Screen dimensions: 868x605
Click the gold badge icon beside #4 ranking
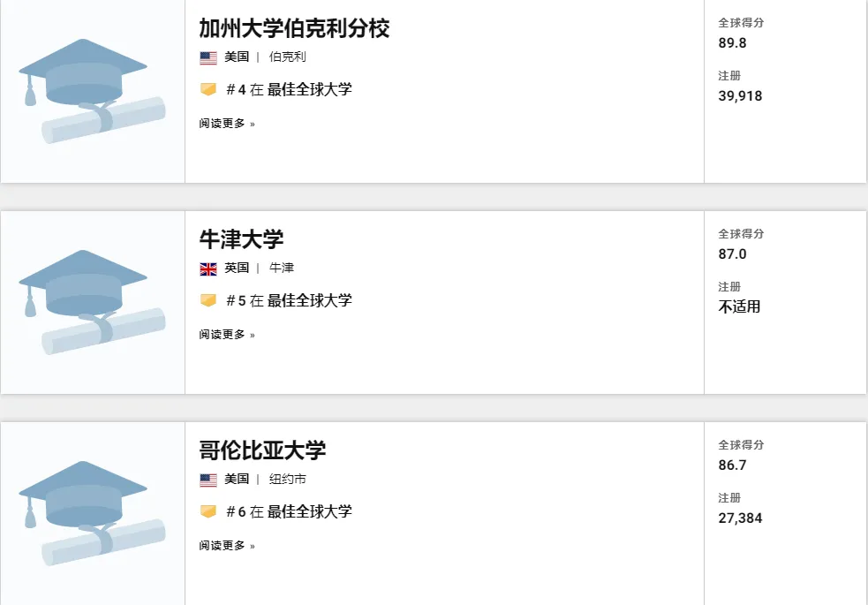click(208, 89)
